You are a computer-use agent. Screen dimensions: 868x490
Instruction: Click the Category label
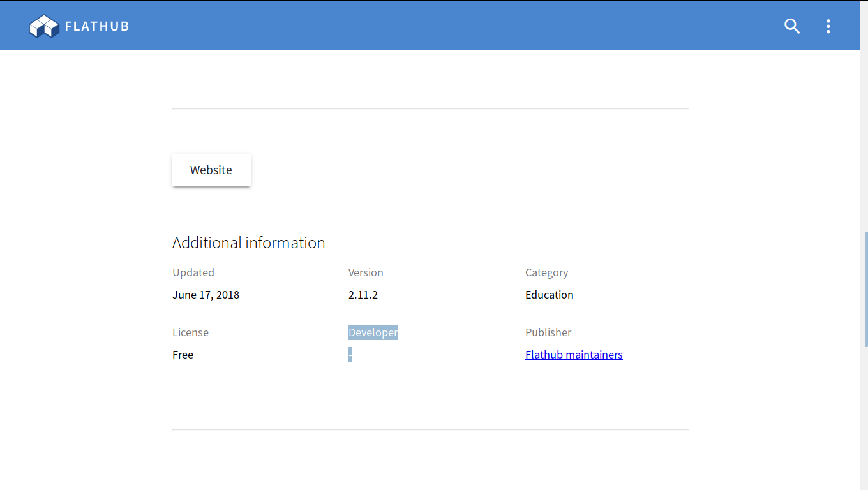coord(546,272)
